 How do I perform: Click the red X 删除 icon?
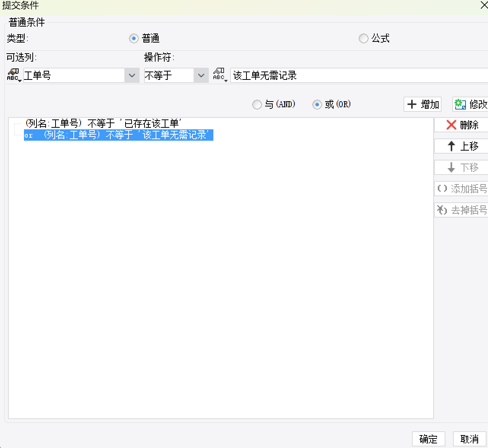tap(451, 125)
